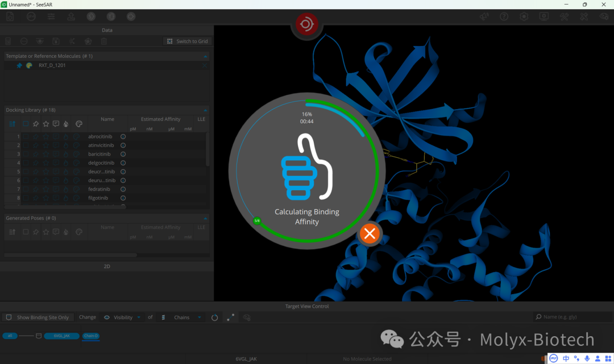Check the checkbox for filgotinib

click(x=26, y=198)
